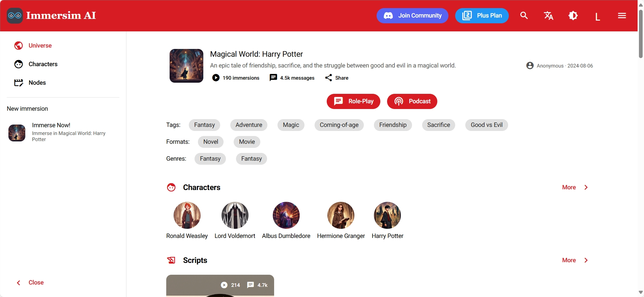
Task: Open Immerse Now! new immersion entry
Action: tap(63, 132)
